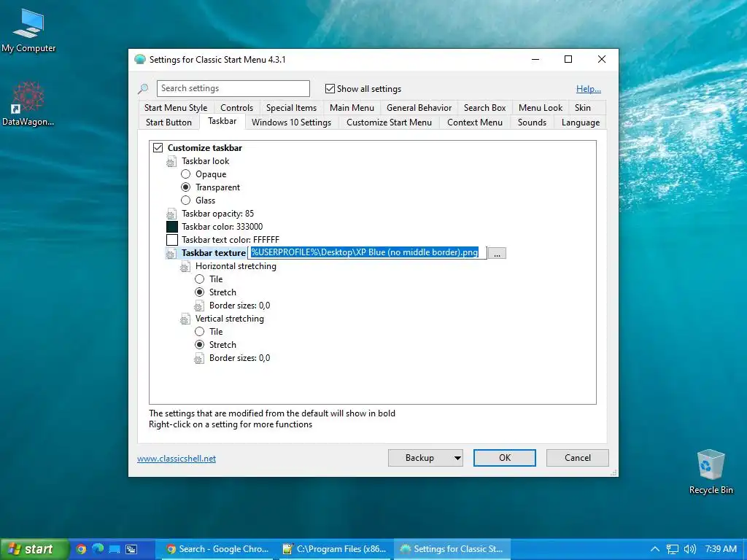747x560 pixels.
Task: Click the Taskbar color 333000 swatch
Action: [x=172, y=227]
